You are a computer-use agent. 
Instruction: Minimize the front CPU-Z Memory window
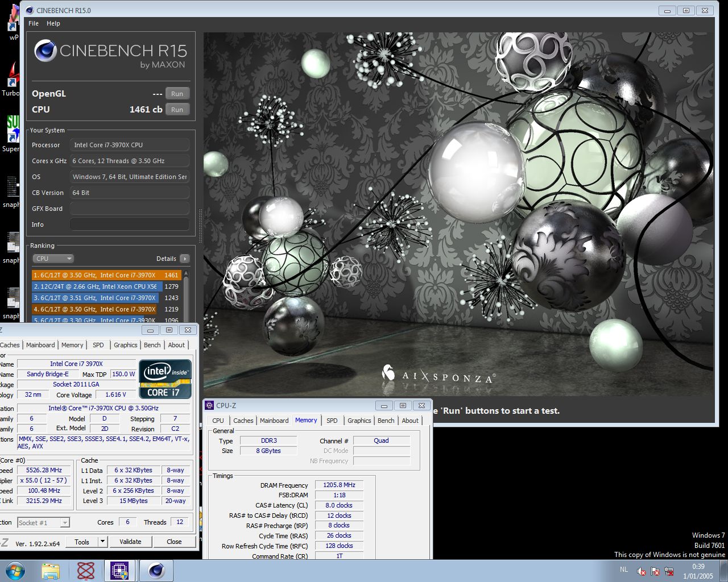tap(384, 405)
